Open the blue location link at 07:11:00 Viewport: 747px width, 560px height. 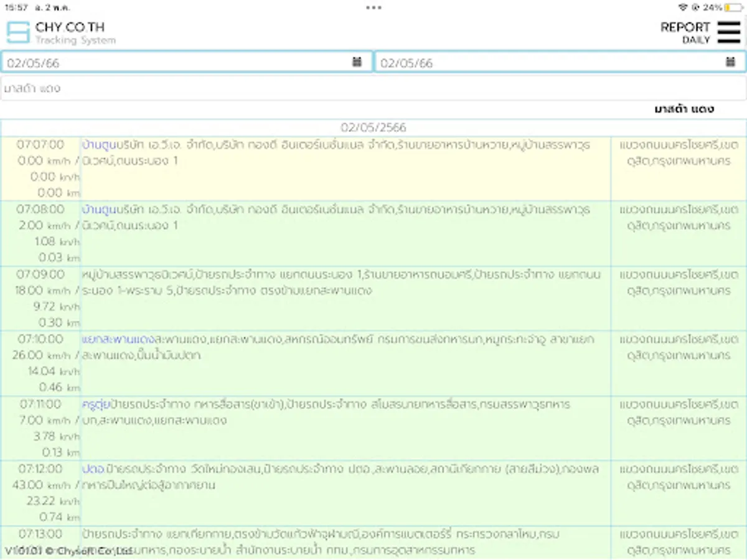coord(96,404)
